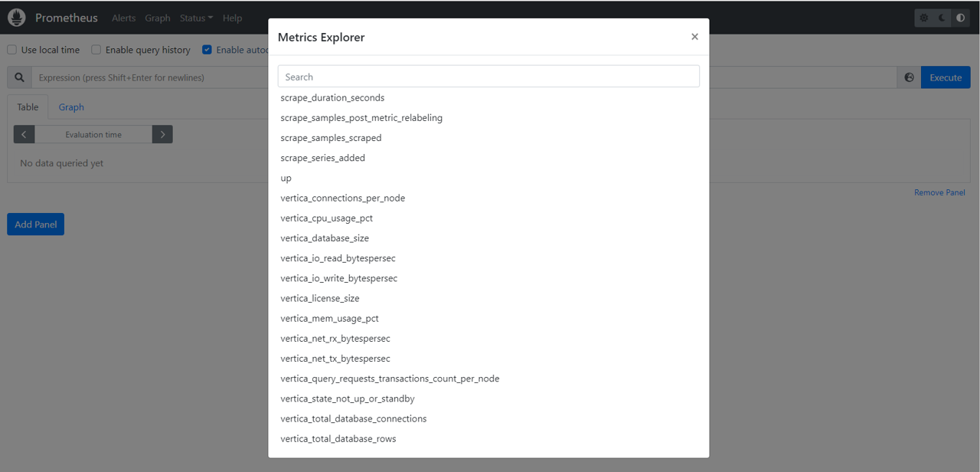Go to previous evaluation time arrow
Image resolution: width=980 pixels, height=472 pixels.
(x=24, y=134)
